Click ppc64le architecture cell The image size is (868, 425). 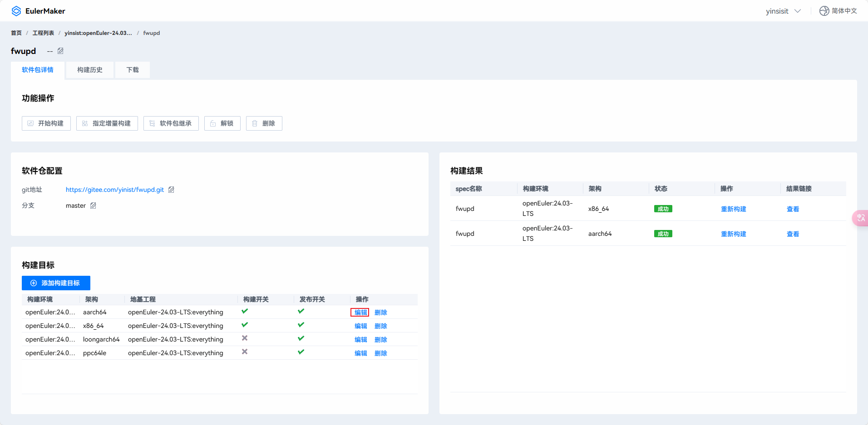(x=94, y=353)
